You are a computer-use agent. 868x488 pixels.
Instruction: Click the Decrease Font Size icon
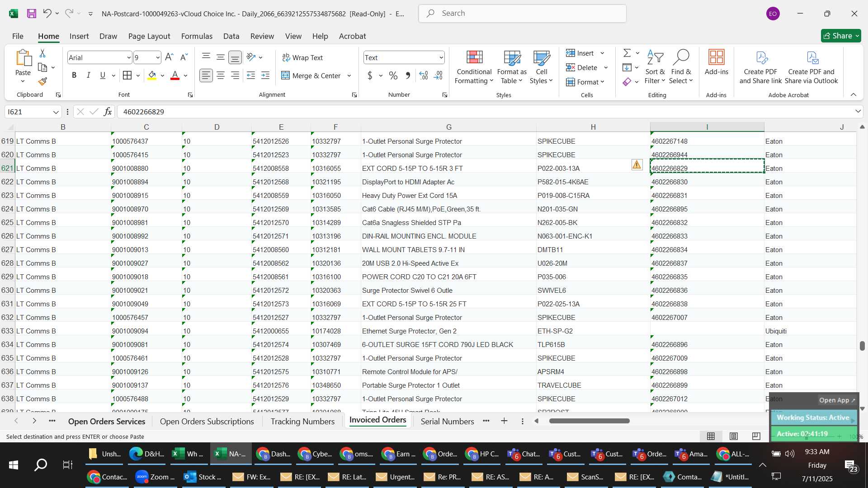pyautogui.click(x=184, y=57)
